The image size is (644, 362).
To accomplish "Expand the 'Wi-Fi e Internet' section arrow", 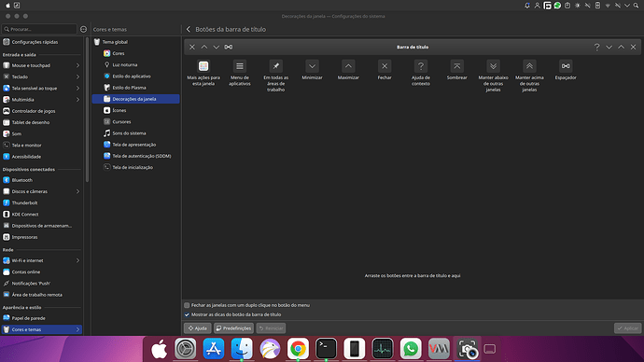I will pos(77,260).
